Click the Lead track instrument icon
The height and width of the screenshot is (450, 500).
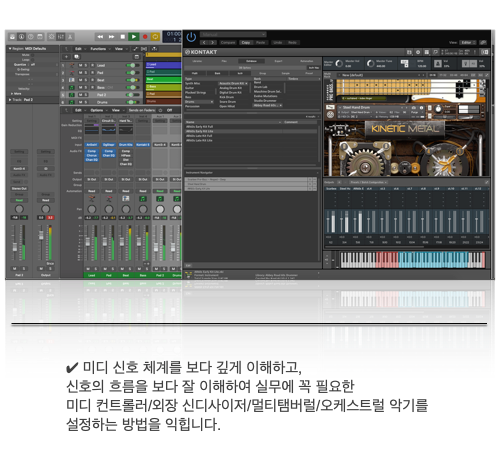pos(72,65)
